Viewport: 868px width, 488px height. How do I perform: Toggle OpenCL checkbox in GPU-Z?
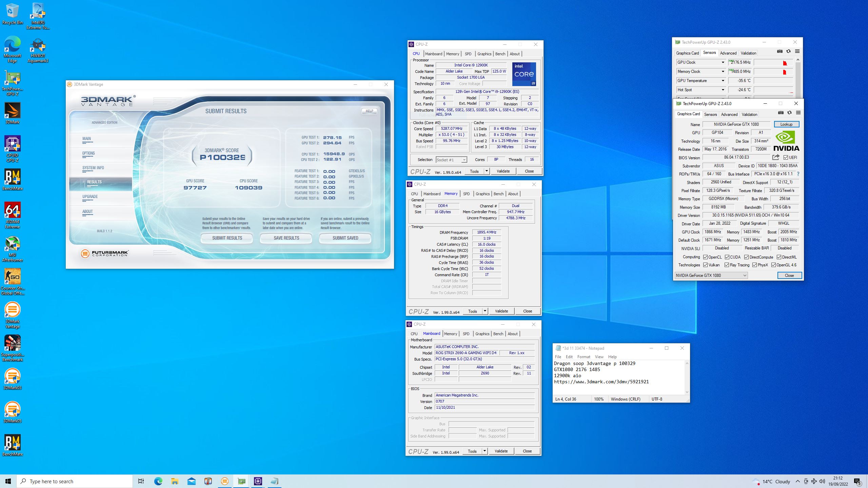point(705,257)
